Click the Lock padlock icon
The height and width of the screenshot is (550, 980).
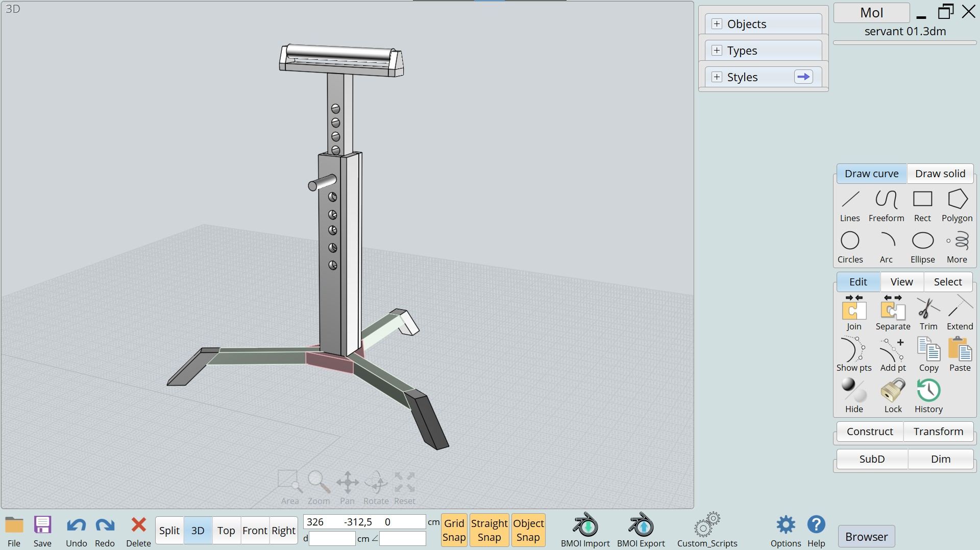pos(893,391)
